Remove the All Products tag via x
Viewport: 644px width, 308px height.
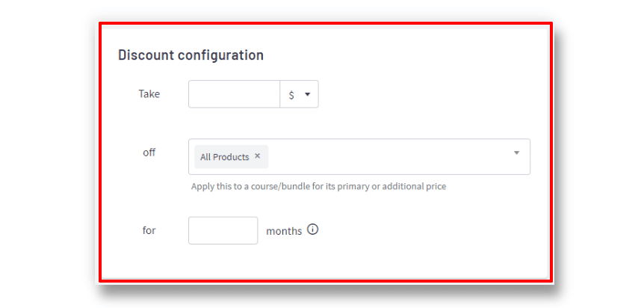[258, 155]
